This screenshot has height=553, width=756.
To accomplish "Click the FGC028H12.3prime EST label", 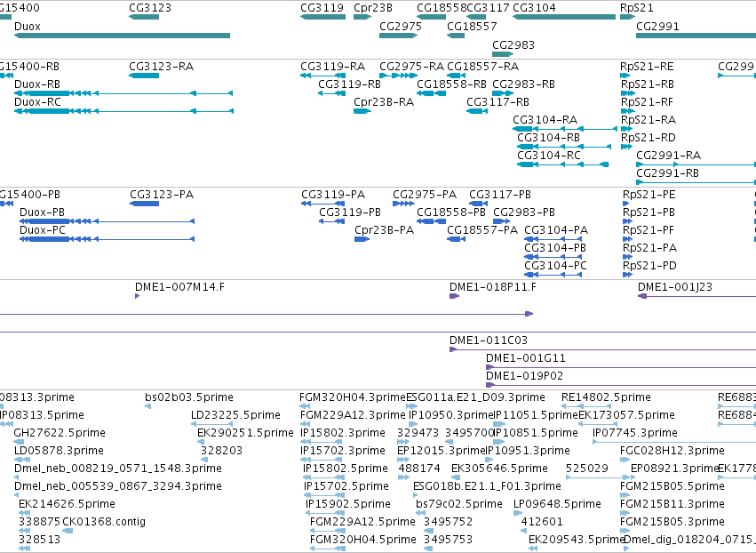I will tap(672, 451).
